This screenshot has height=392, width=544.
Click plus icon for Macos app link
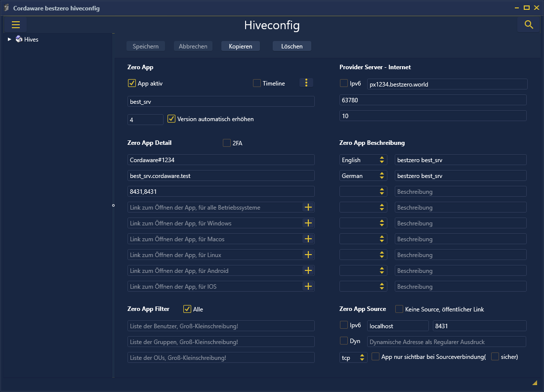(308, 239)
